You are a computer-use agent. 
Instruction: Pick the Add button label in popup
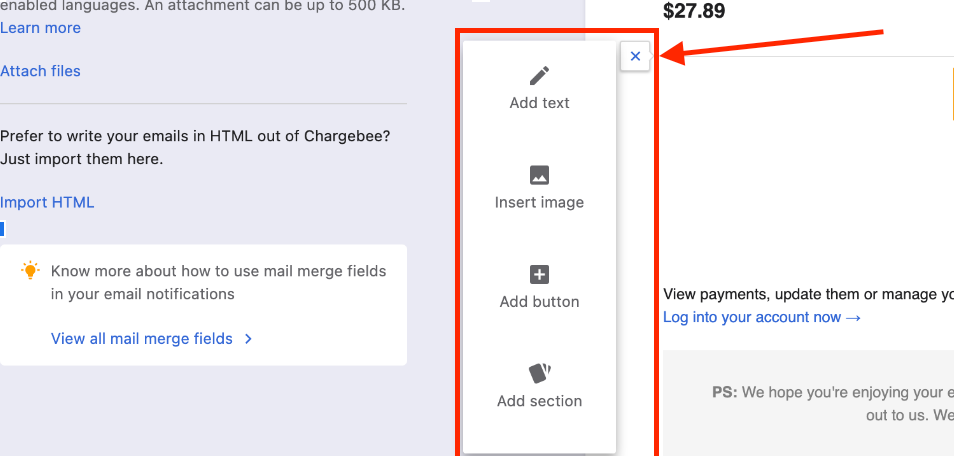539,301
